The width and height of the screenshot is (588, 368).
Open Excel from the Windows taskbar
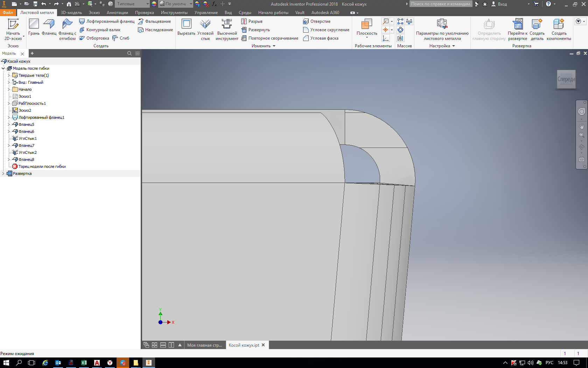click(x=84, y=363)
